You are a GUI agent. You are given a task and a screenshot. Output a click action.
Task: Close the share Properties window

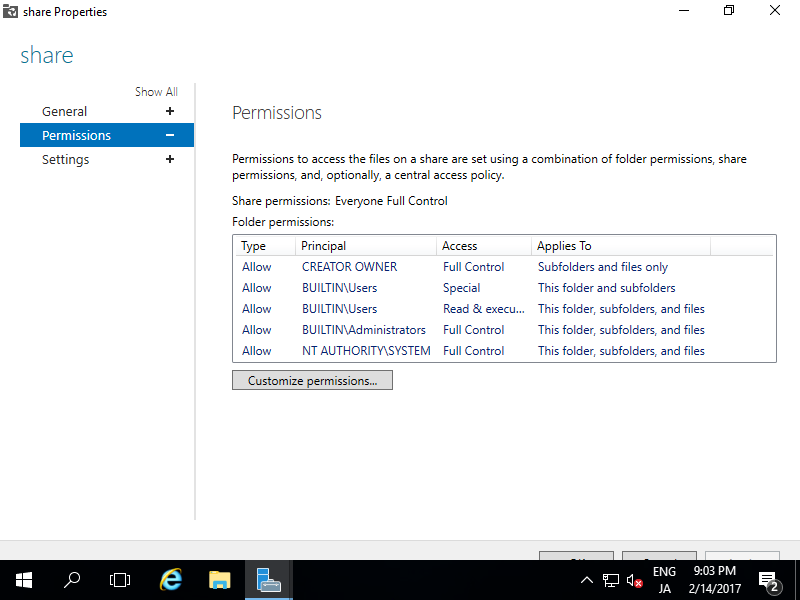tap(775, 10)
